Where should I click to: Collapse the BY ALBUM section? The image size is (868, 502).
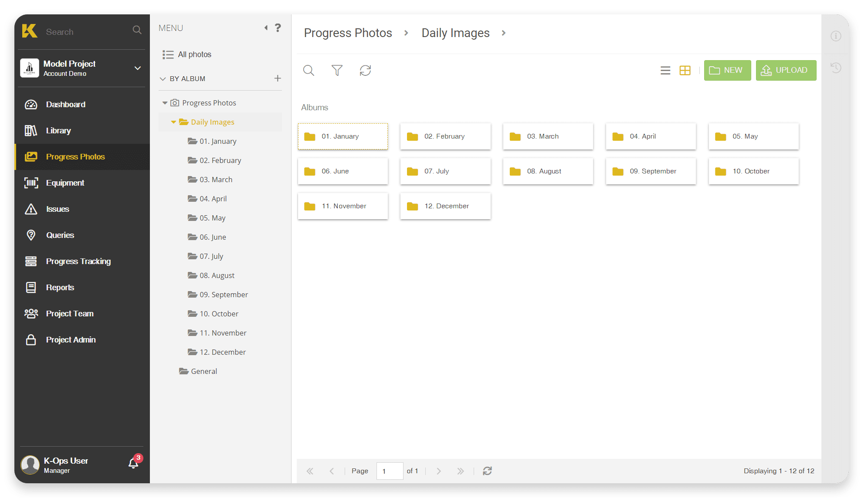pyautogui.click(x=163, y=79)
